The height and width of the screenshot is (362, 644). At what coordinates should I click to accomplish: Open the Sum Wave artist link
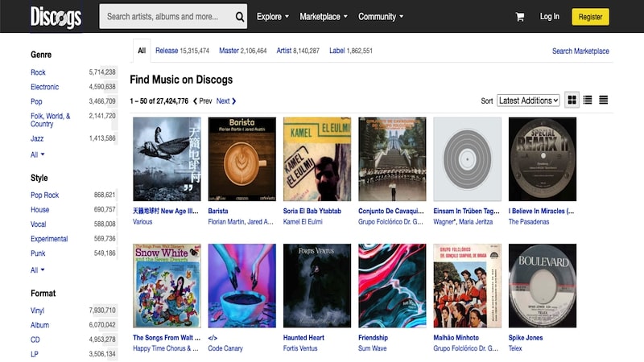(373, 348)
